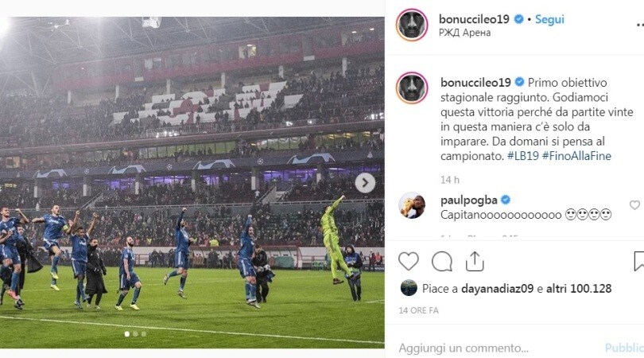This screenshot has height=358, width=644.
Task: Click the bonuccileo19 username in the caption
Action: pos(475,83)
